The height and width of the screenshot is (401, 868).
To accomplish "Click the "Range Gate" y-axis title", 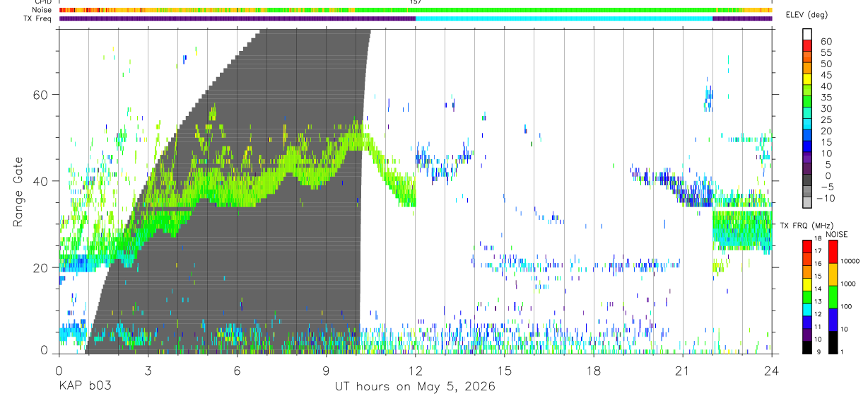I will coord(18,192).
